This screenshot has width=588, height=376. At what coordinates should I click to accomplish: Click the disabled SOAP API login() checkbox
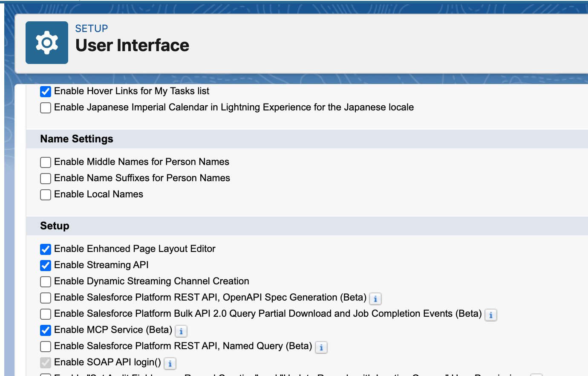45,362
